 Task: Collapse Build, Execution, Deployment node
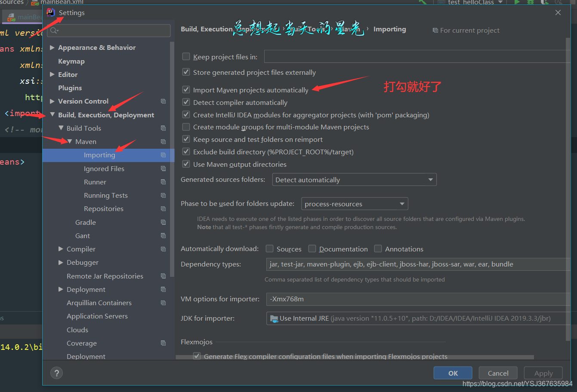(52, 115)
